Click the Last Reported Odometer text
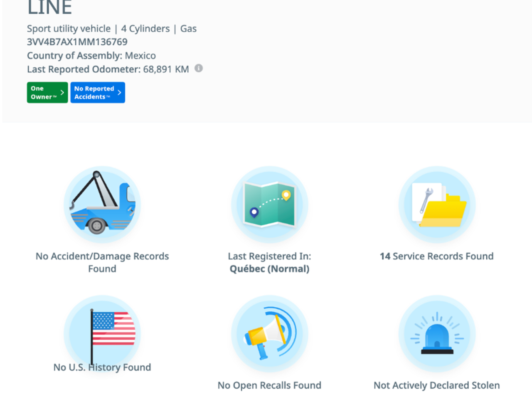This screenshot has width=532, height=399. (108, 69)
